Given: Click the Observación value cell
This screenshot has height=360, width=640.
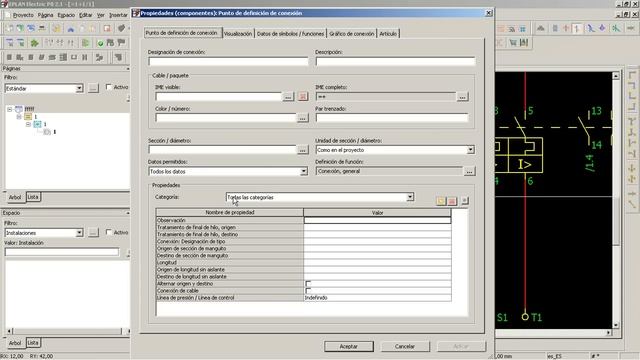Looking at the screenshot, I should click(377, 220).
